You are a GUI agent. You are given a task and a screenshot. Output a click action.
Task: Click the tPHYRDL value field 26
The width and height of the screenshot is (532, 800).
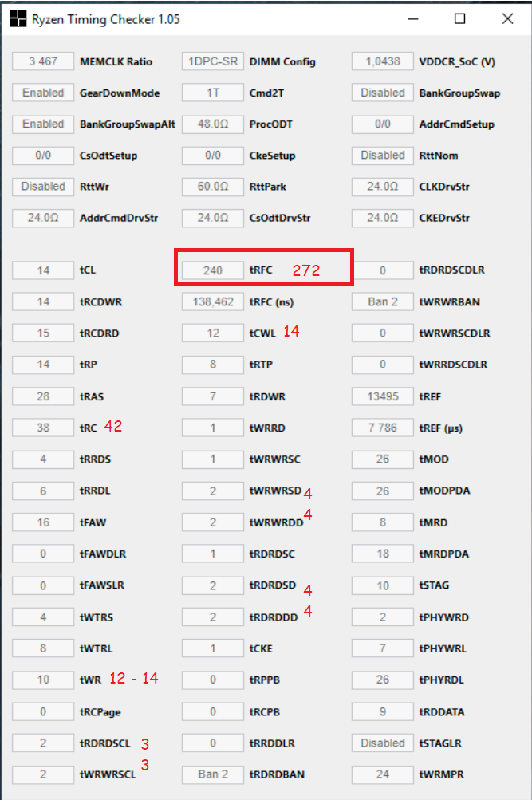point(383,680)
